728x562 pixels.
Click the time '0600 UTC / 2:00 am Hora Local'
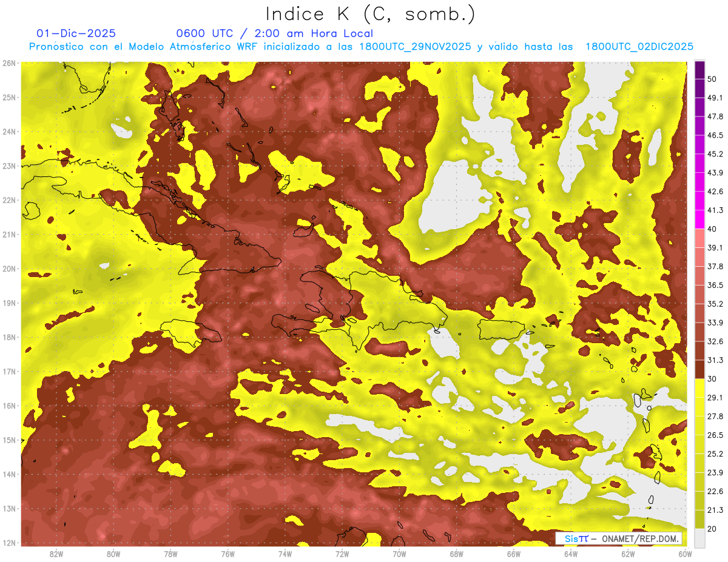point(274,34)
